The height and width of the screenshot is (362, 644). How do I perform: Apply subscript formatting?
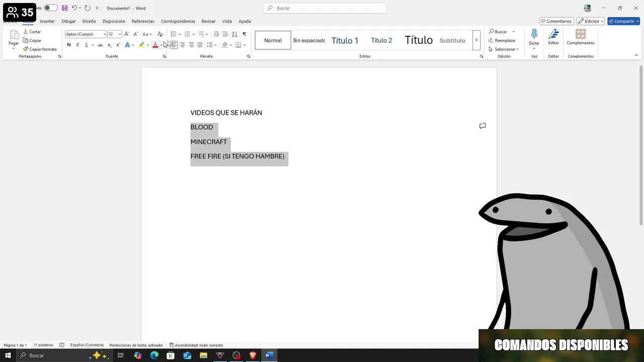109,45
